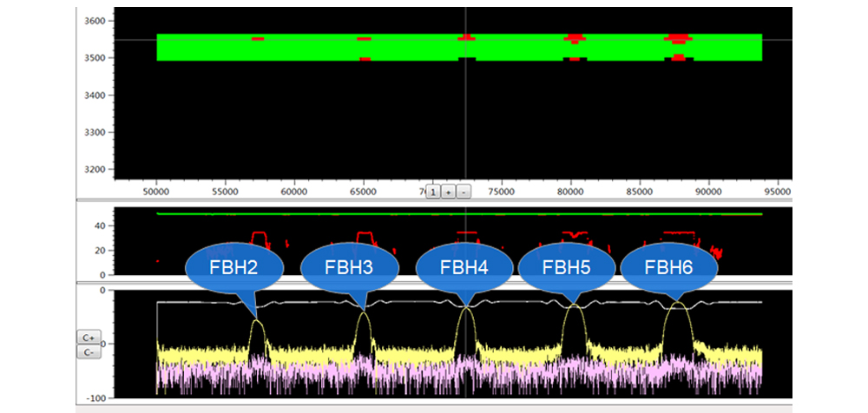868x413 pixels.
Task: Click the yellow signal peak under FBH2
Action: 257,323
